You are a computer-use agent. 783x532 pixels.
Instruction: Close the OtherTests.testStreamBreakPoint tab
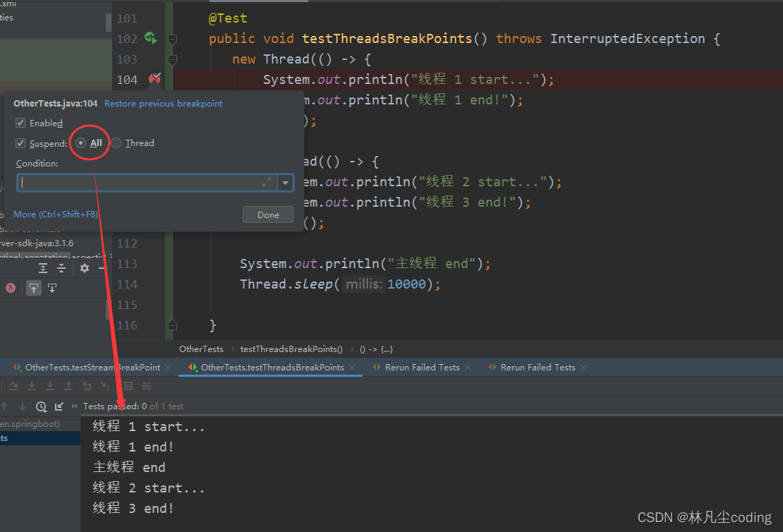pyautogui.click(x=168, y=368)
